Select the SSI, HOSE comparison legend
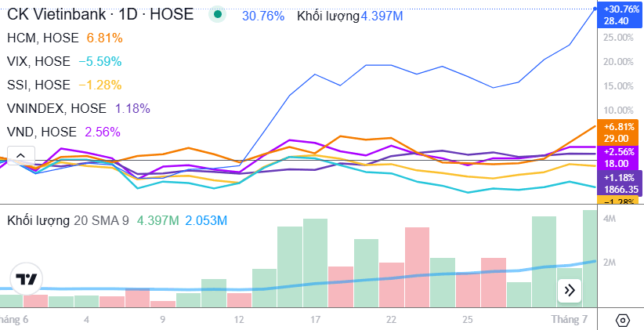The image size is (644, 330). 38,85
